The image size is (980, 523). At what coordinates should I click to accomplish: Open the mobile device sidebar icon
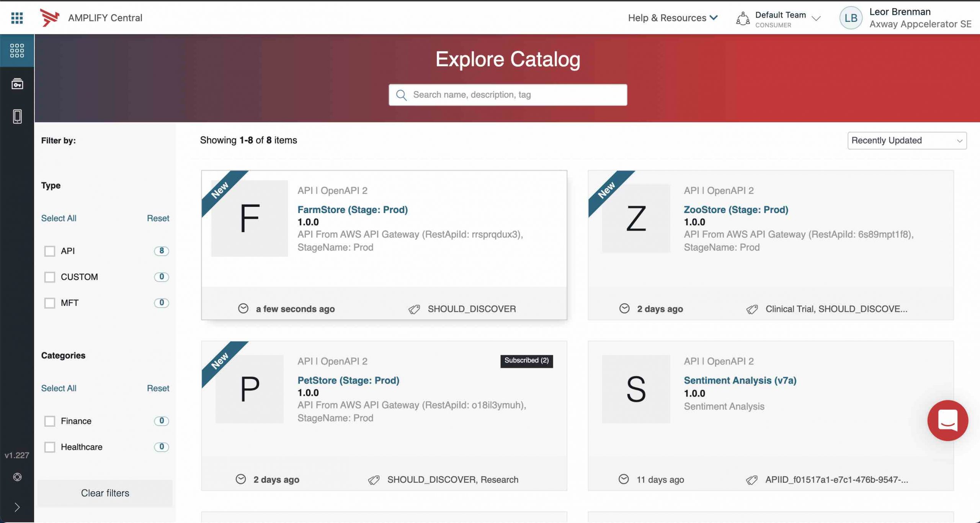tap(17, 116)
